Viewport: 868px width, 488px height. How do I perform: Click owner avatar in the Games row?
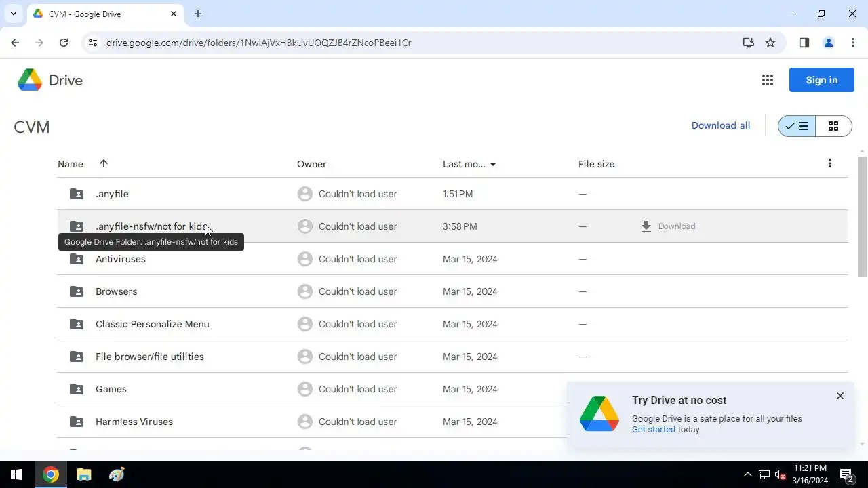pos(305,389)
